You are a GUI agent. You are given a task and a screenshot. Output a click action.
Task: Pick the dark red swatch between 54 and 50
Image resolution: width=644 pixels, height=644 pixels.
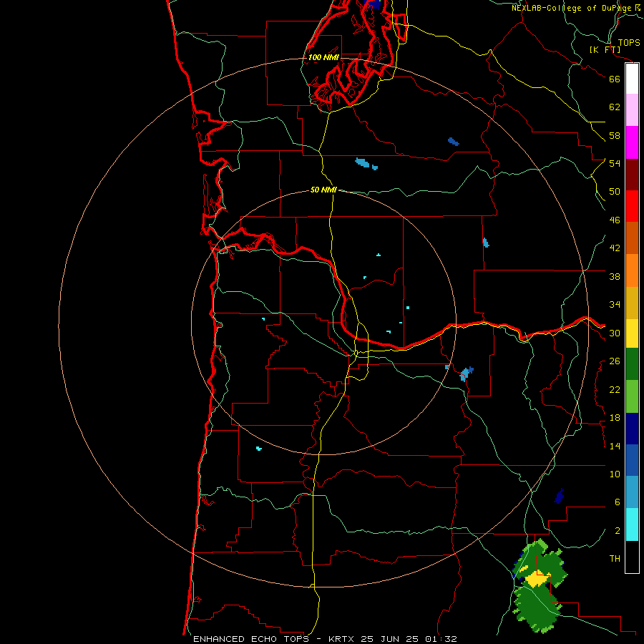632,174
